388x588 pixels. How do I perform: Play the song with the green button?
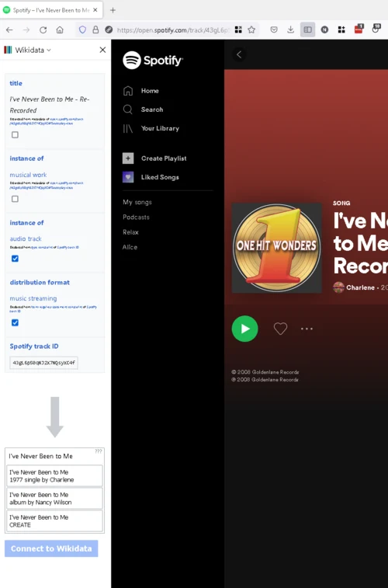pos(245,329)
